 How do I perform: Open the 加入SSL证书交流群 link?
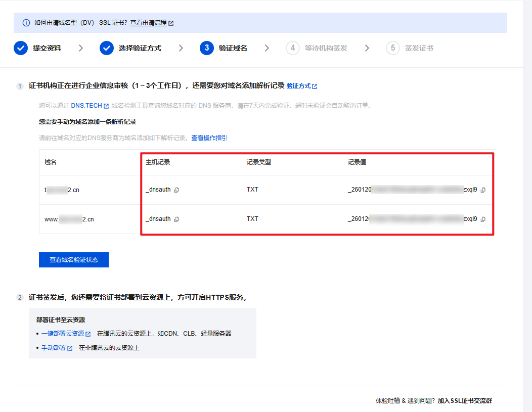click(x=465, y=400)
